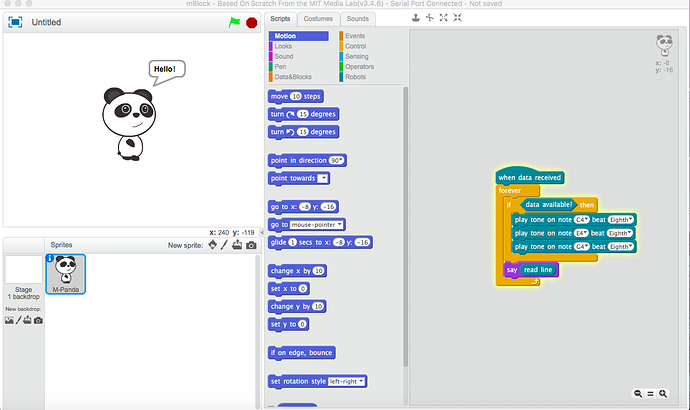Select the Delete scissors tool

(x=429, y=18)
